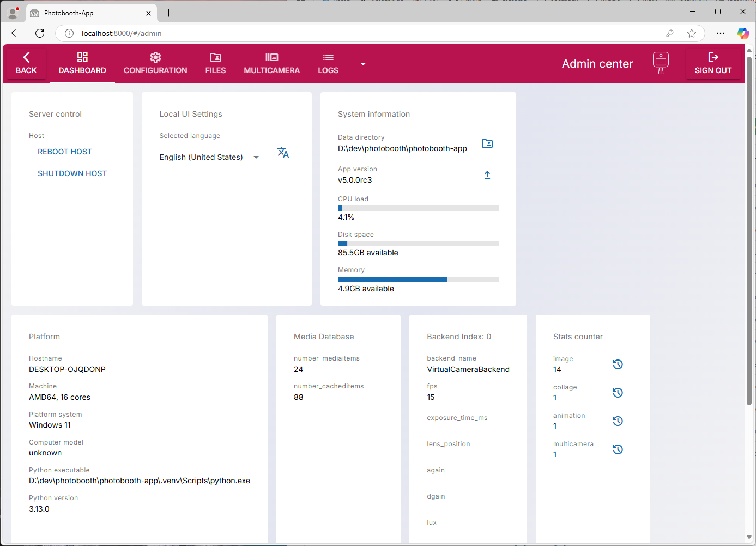Click the 4.9GB available text
The width and height of the screenshot is (756, 546).
(366, 289)
